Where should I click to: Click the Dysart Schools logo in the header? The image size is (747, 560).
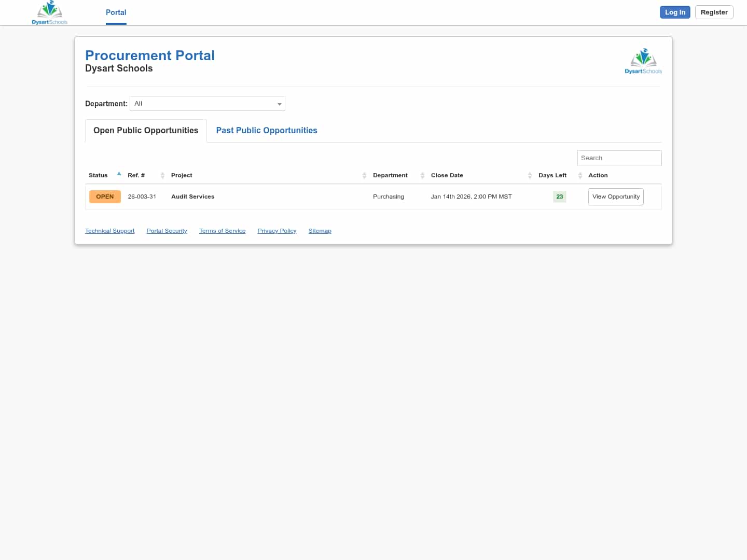[x=49, y=12]
